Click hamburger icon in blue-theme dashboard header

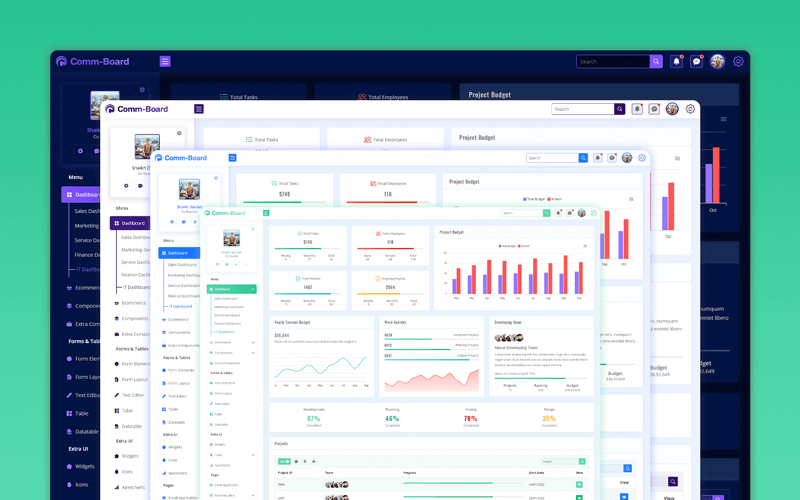[x=232, y=157]
